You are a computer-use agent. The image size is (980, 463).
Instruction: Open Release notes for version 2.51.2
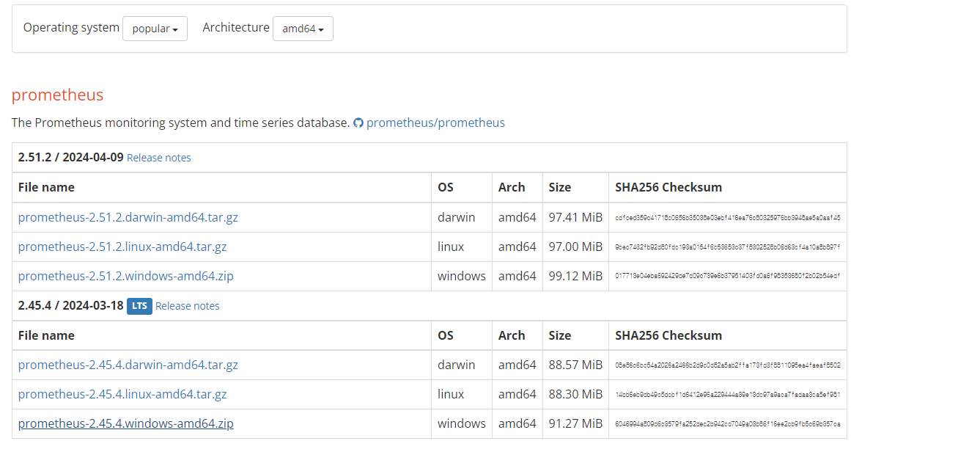[159, 158]
